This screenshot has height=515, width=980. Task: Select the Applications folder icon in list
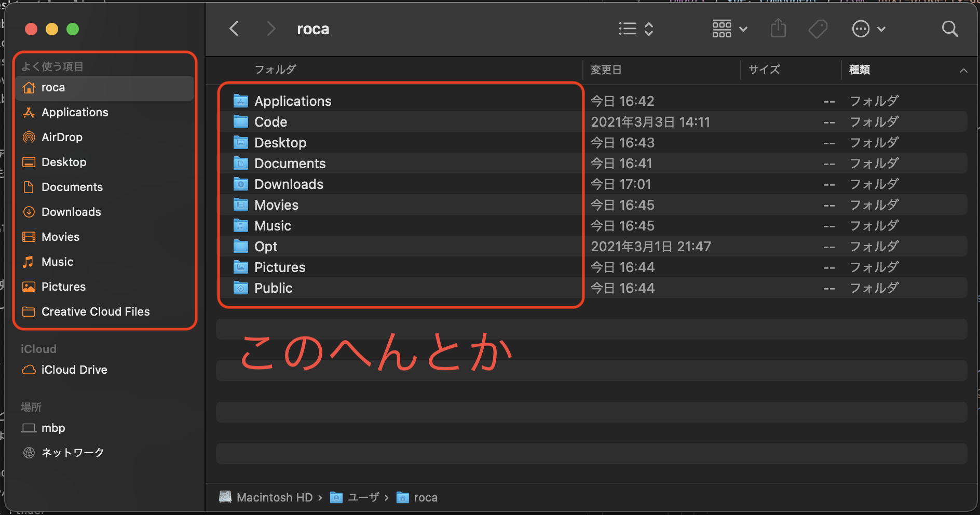tap(240, 101)
